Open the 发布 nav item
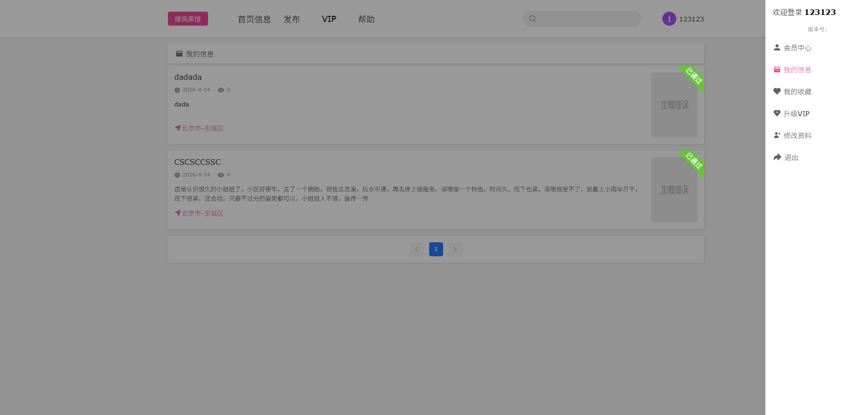 click(292, 19)
